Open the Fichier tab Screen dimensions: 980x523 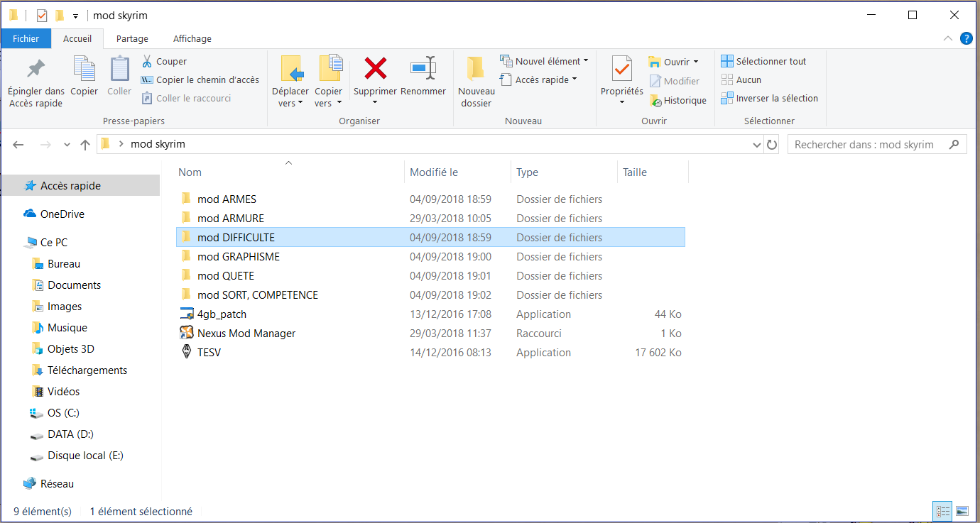tap(26, 39)
